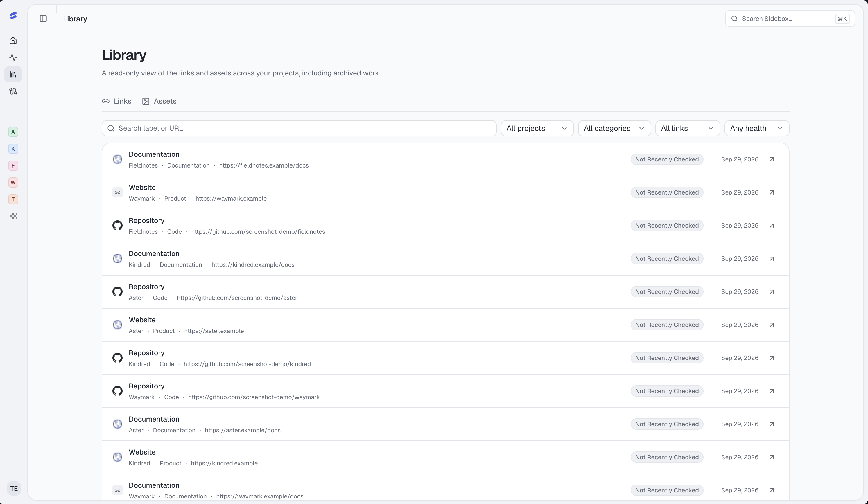Open the Aster Documentation link row
868x504 pixels.
pyautogui.click(x=445, y=424)
